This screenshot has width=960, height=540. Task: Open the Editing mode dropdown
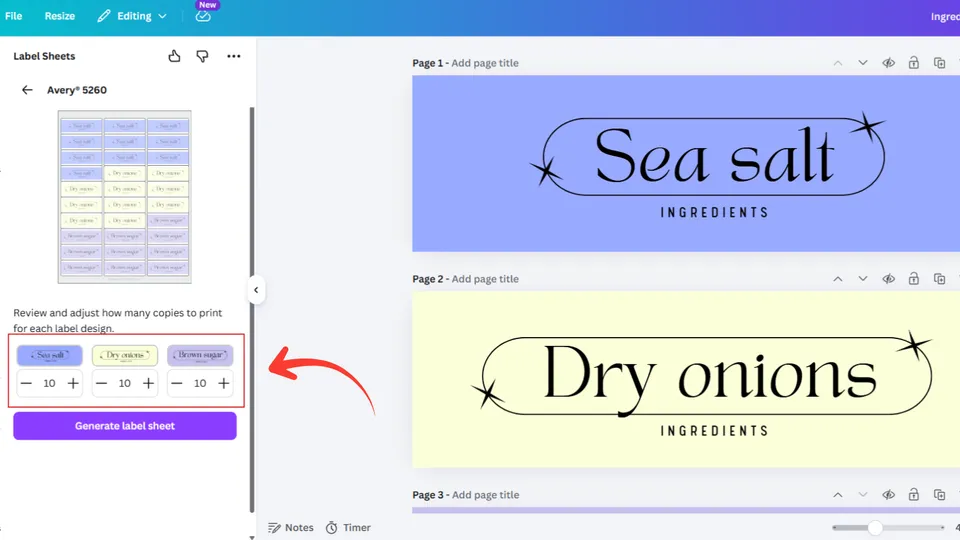click(132, 16)
